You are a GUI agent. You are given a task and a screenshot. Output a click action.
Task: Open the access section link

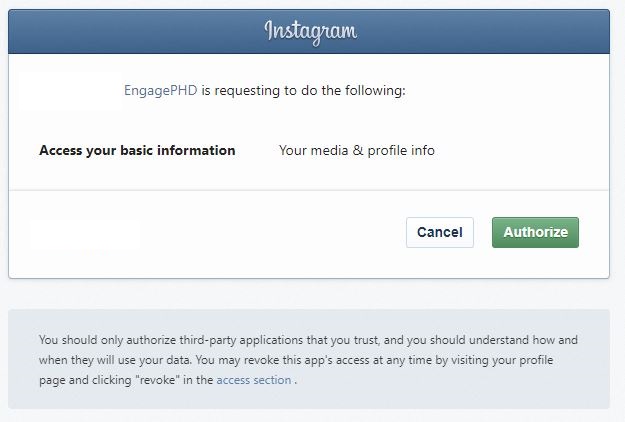tap(254, 380)
